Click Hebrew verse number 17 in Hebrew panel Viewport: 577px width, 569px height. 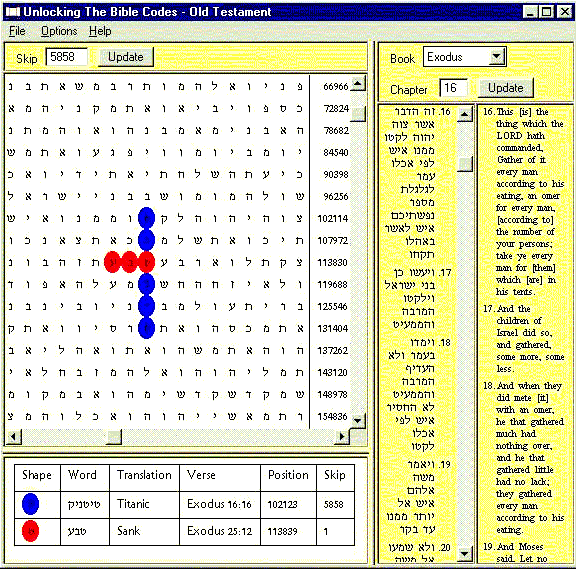445,273
